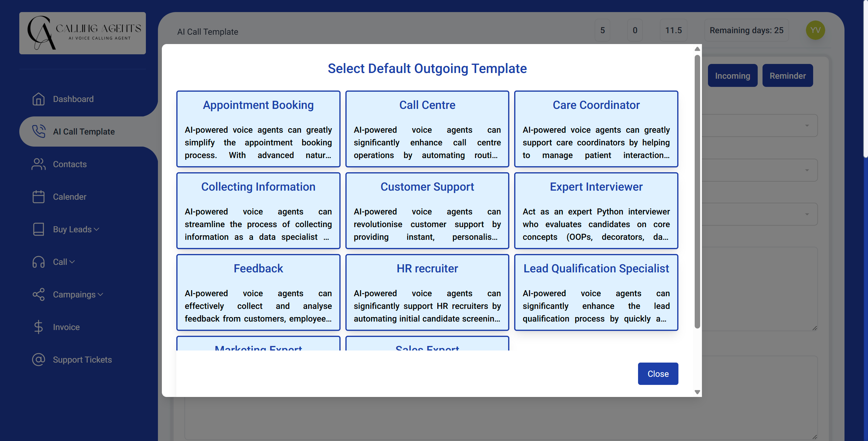Select the Customer Support template card
868x441 pixels.
click(427, 211)
